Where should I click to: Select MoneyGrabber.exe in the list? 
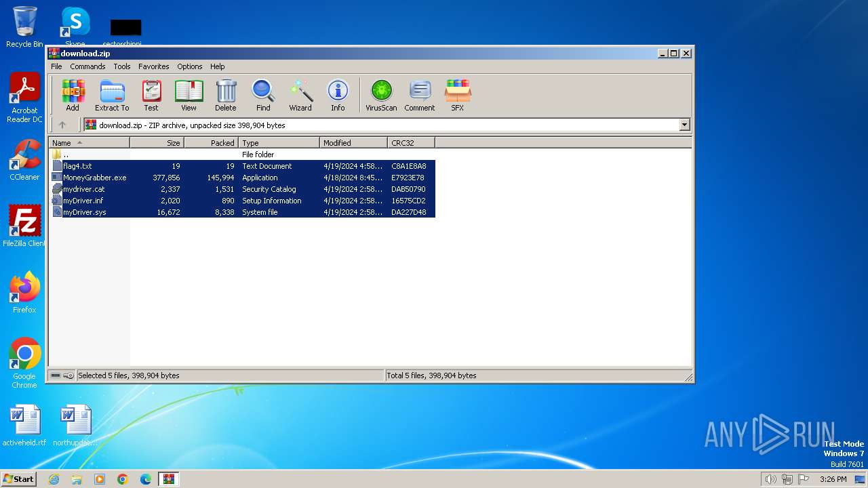243,178
